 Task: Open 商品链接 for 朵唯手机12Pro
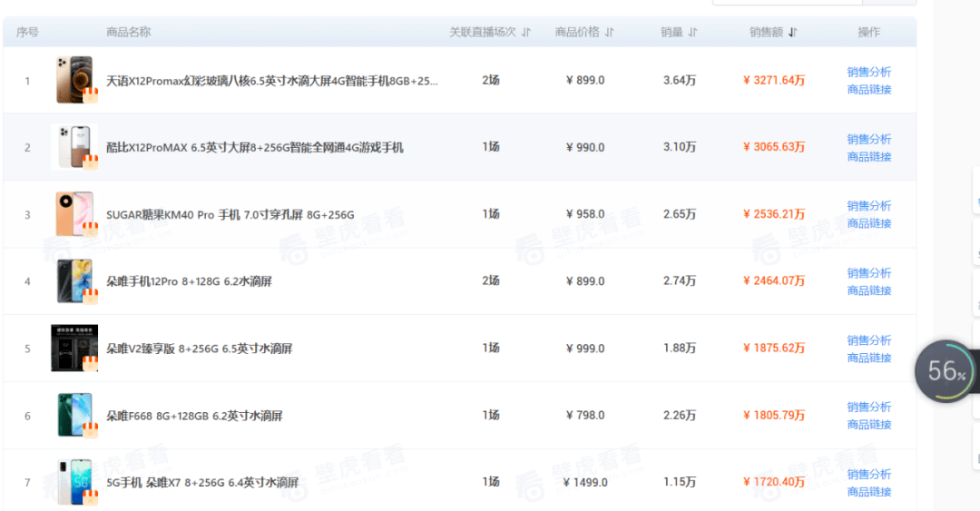click(x=868, y=290)
